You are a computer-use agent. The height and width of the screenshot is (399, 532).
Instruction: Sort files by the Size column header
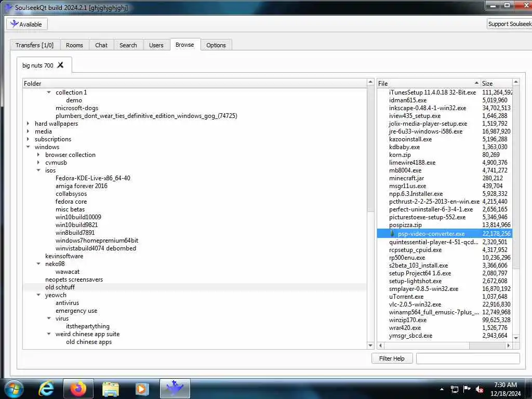pos(496,84)
